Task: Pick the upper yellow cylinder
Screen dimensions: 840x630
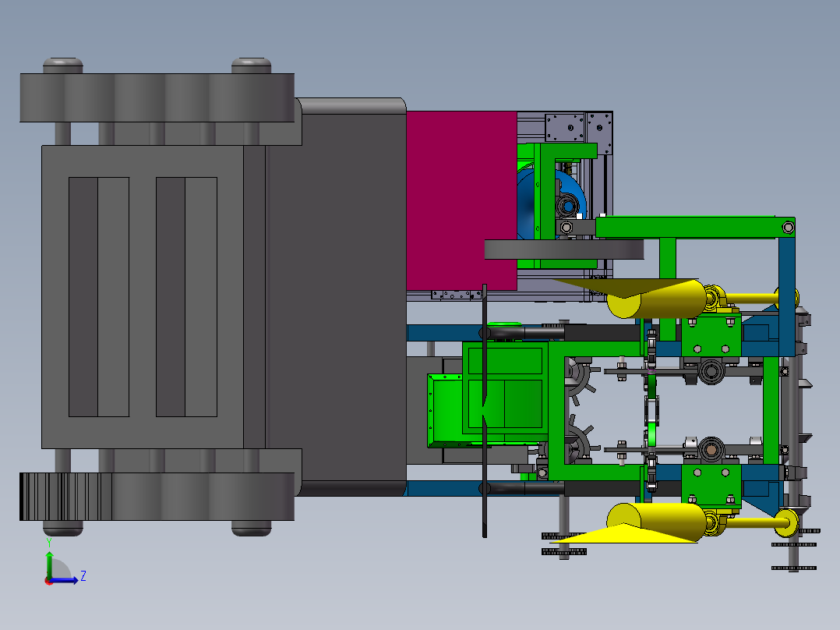Action: pyautogui.click(x=656, y=299)
